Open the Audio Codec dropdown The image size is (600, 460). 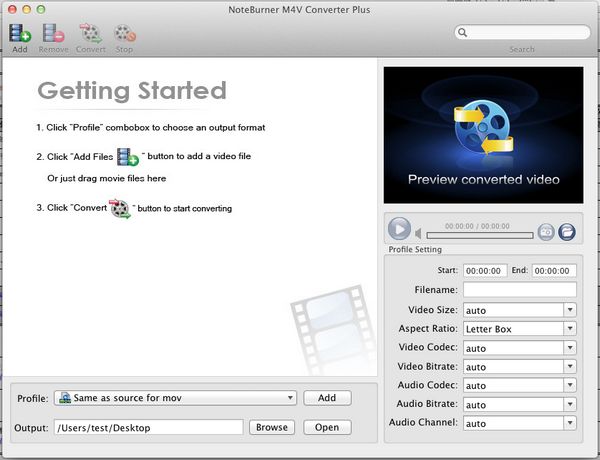(520, 385)
